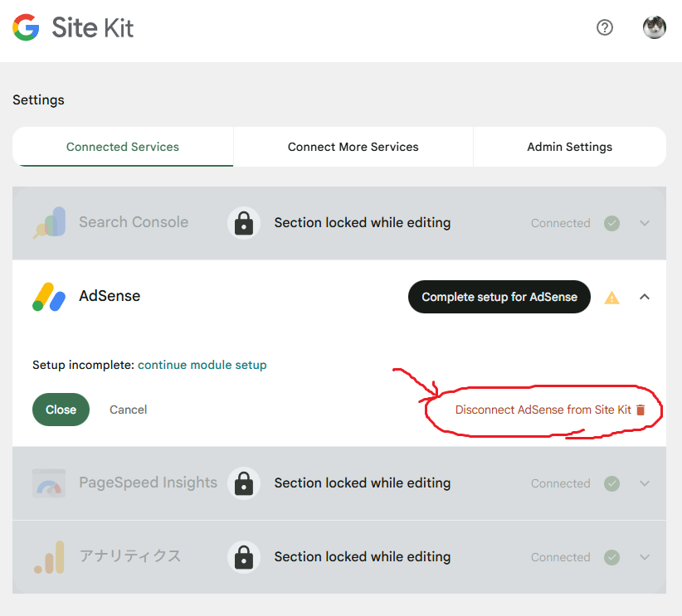The image size is (682, 616).
Task: Click the Google Site Kit logo
Action: [x=73, y=27]
